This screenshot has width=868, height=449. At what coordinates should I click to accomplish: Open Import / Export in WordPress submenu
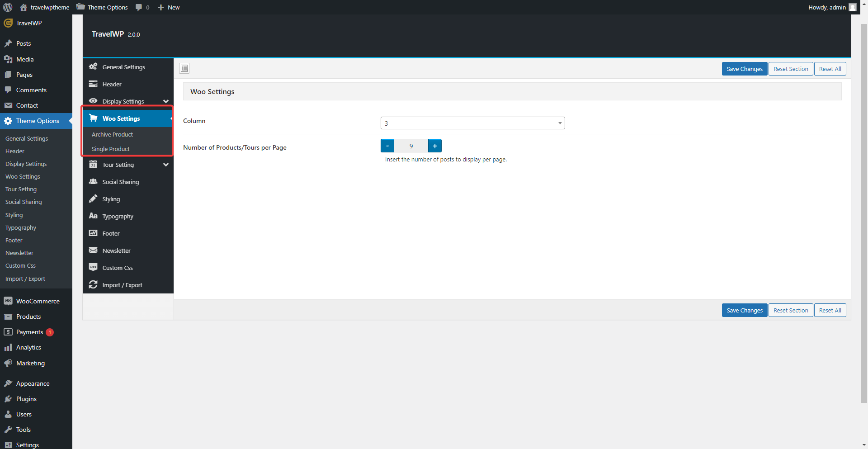point(25,279)
